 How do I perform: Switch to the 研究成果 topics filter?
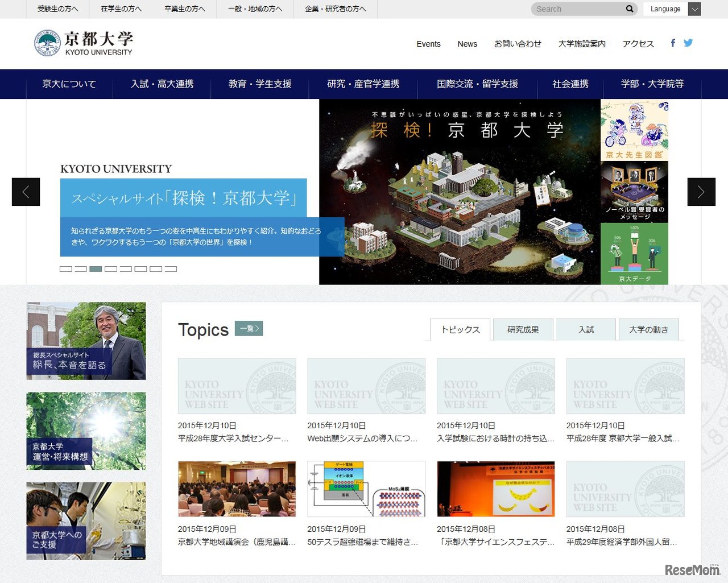(523, 329)
